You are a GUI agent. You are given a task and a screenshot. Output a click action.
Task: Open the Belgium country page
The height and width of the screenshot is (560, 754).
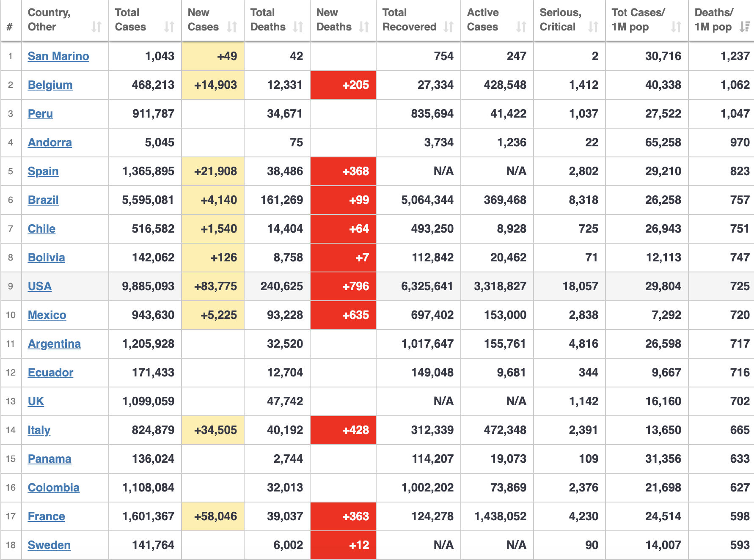pyautogui.click(x=50, y=85)
